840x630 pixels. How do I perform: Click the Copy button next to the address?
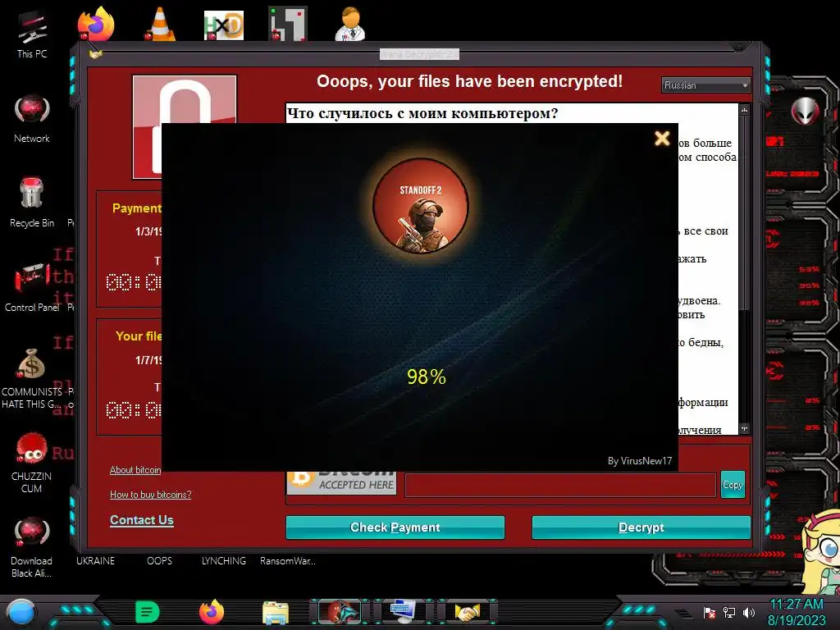point(733,484)
